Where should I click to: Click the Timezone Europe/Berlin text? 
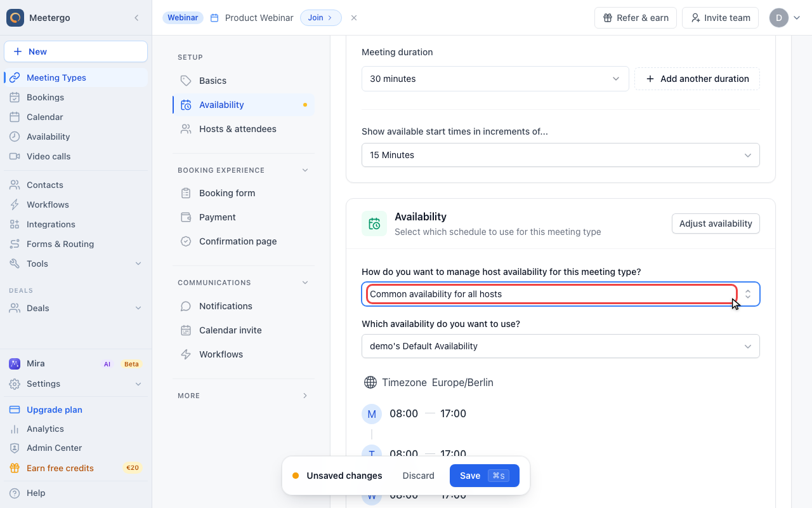[x=438, y=382]
